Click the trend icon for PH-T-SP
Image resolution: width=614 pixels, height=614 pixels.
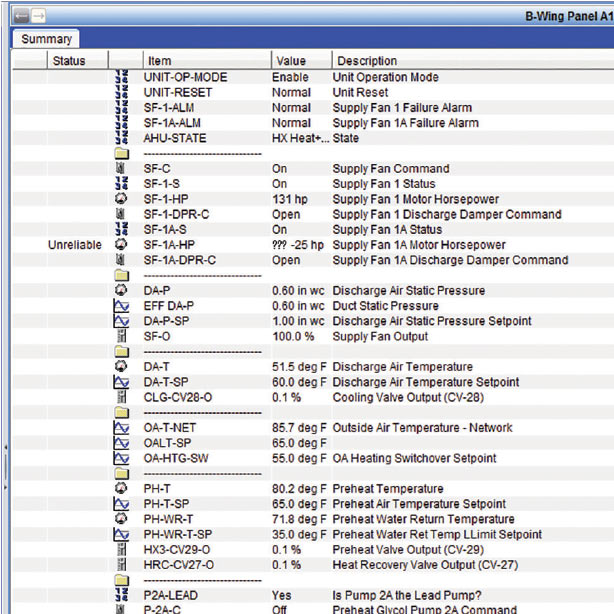121,504
